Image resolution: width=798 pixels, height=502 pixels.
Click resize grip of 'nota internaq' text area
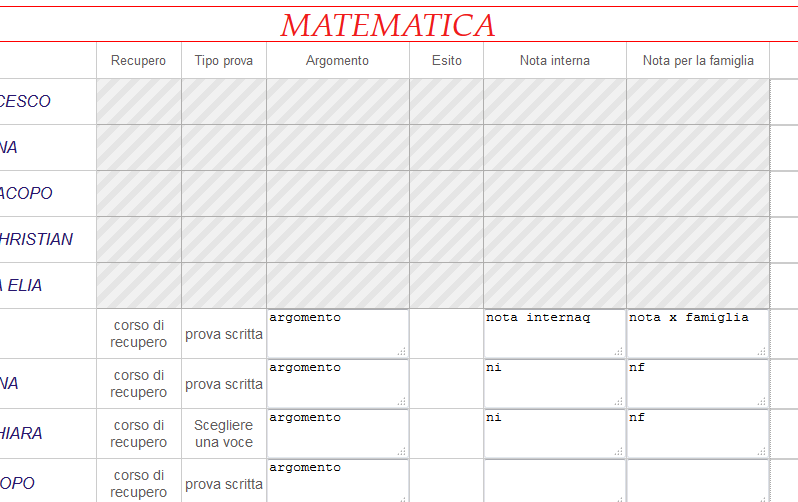pyautogui.click(x=619, y=351)
